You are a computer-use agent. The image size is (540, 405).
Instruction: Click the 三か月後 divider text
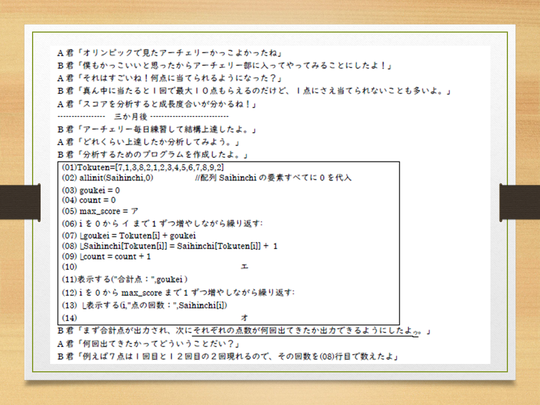coord(131,117)
